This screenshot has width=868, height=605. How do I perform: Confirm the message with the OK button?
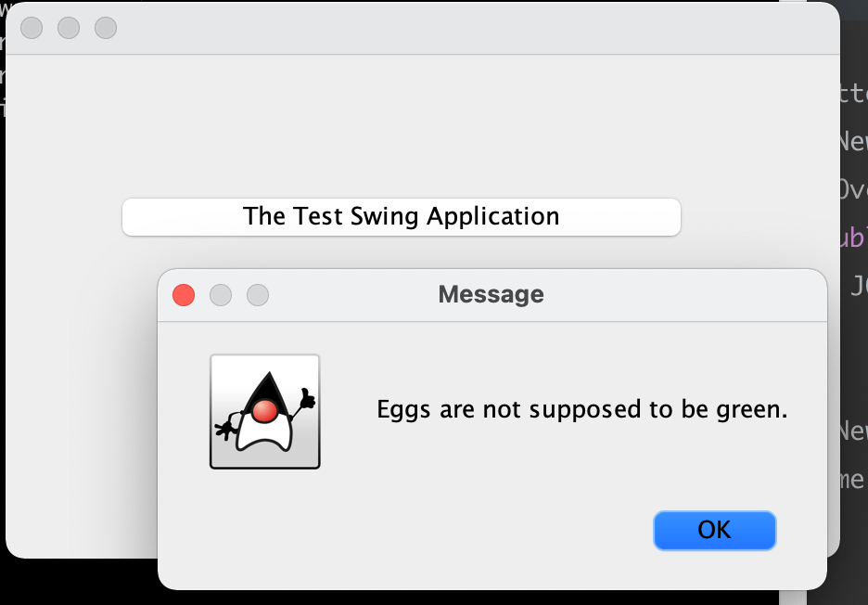click(x=715, y=530)
